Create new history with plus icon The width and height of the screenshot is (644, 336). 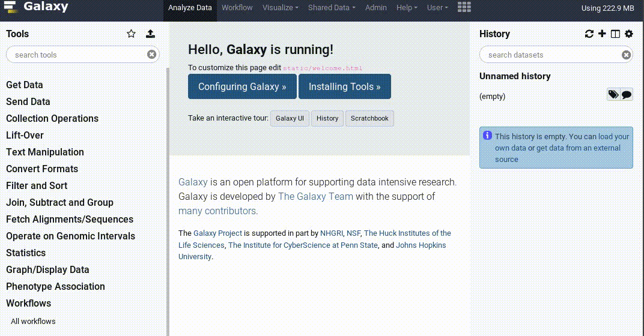602,34
